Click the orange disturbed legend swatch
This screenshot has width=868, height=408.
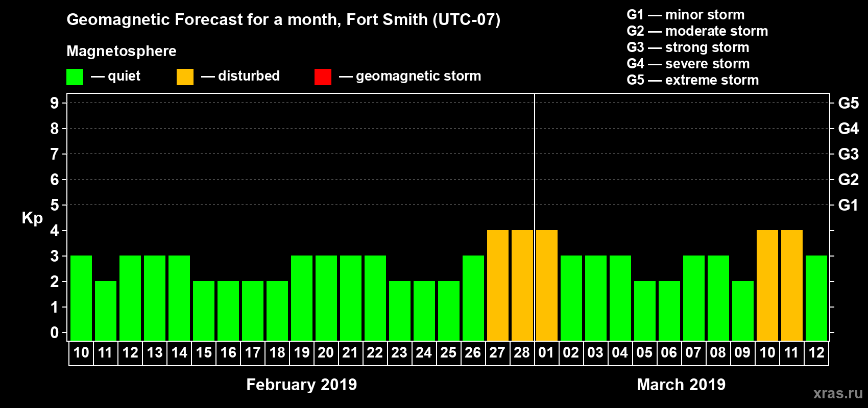pos(185,77)
